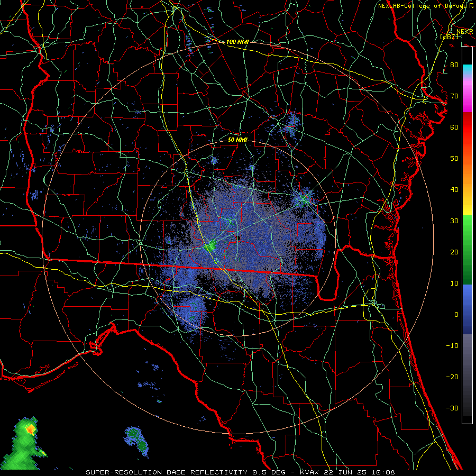Image resolution: width=476 pixels, height=476 pixels.
Task: Click the 50 dBZ value on color scale
Action: [454, 159]
